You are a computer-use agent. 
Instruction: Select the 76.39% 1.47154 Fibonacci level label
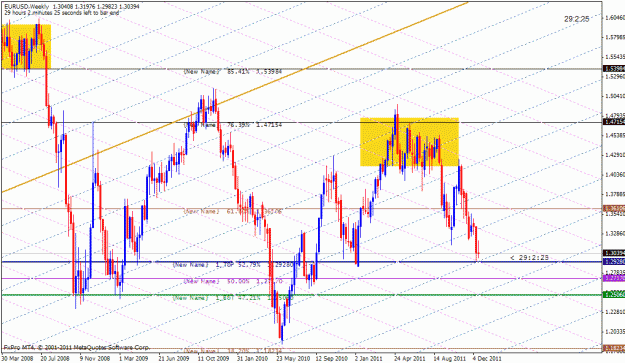pyautogui.click(x=233, y=125)
